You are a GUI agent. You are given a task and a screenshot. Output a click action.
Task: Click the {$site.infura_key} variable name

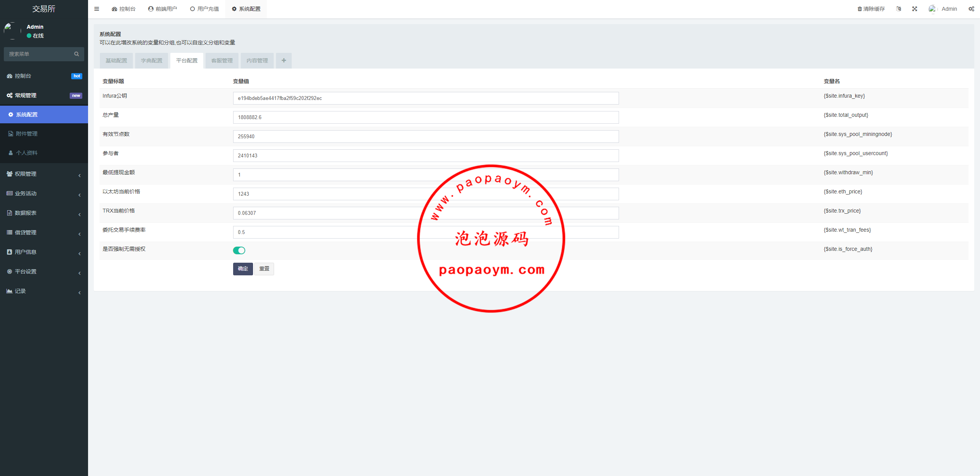844,96
